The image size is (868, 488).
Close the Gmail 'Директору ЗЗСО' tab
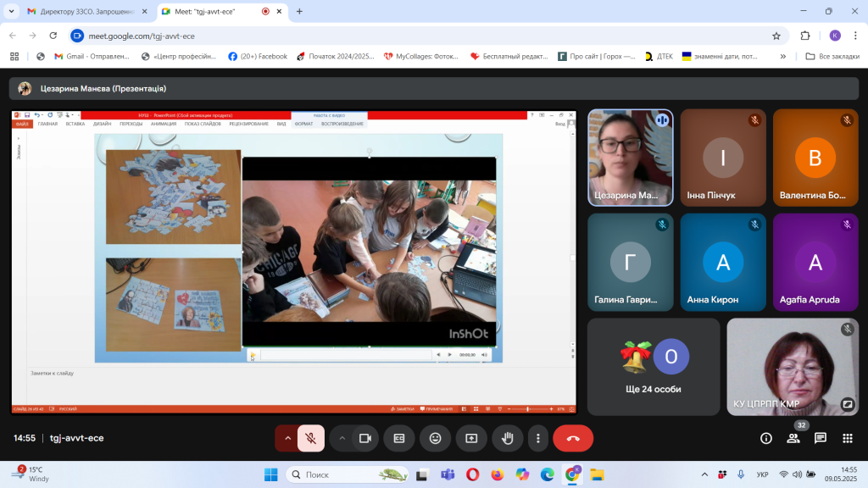click(x=144, y=11)
